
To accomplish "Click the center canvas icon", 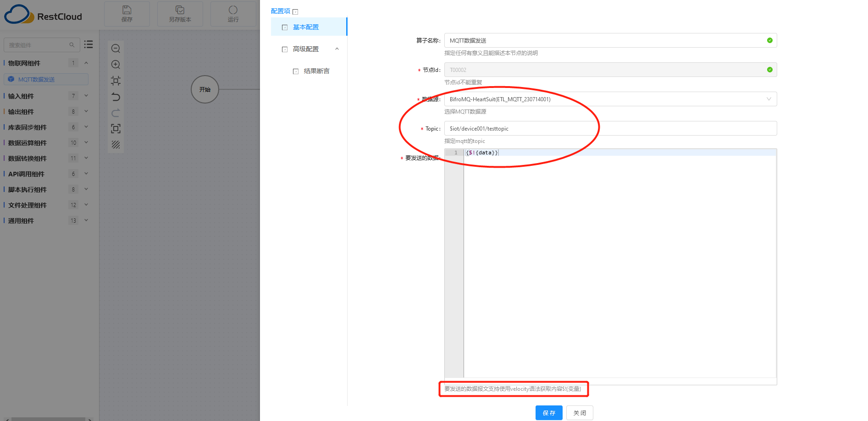I will point(116,81).
